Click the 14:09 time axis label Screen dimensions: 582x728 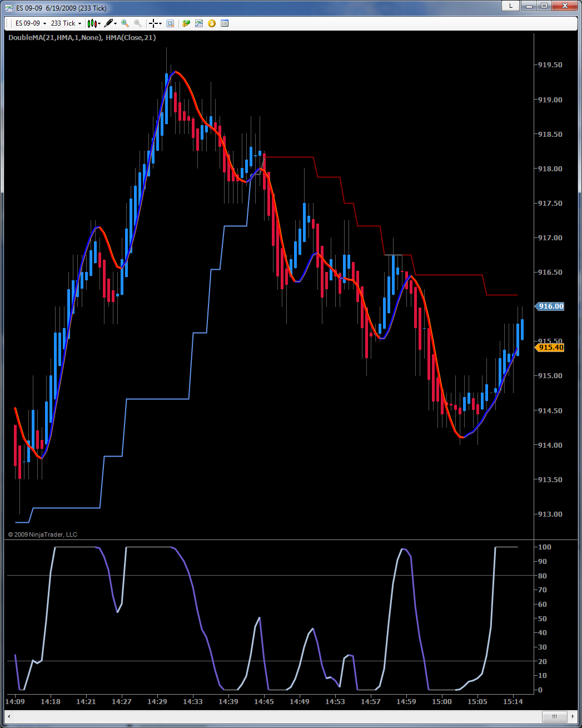15,702
